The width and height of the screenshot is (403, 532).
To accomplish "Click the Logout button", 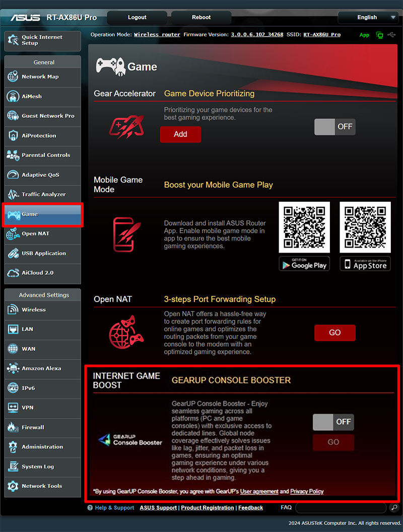I will coord(137,18).
